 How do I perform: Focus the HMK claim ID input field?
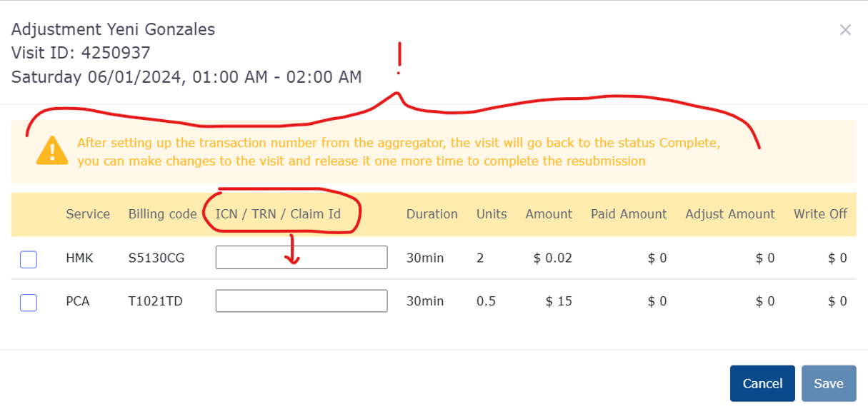(x=301, y=258)
